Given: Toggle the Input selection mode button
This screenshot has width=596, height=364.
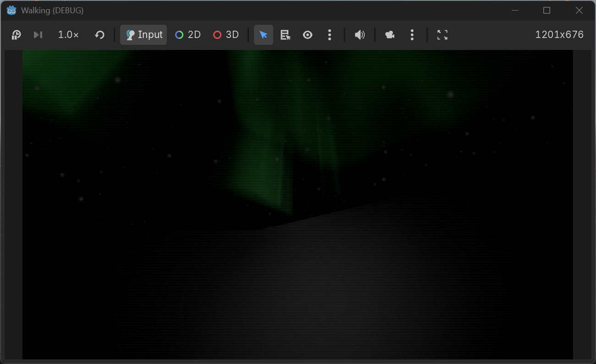Looking at the screenshot, I should click(143, 35).
